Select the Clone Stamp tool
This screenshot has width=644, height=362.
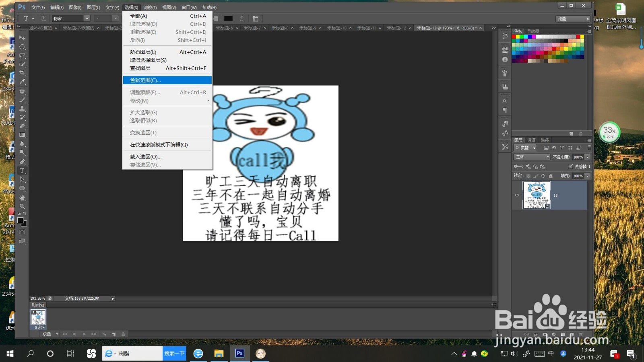tap(22, 109)
